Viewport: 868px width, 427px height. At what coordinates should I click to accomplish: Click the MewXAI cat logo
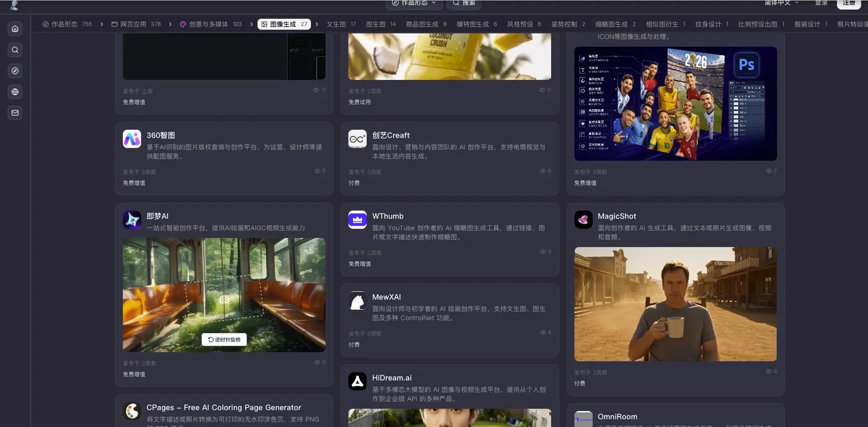[358, 301]
